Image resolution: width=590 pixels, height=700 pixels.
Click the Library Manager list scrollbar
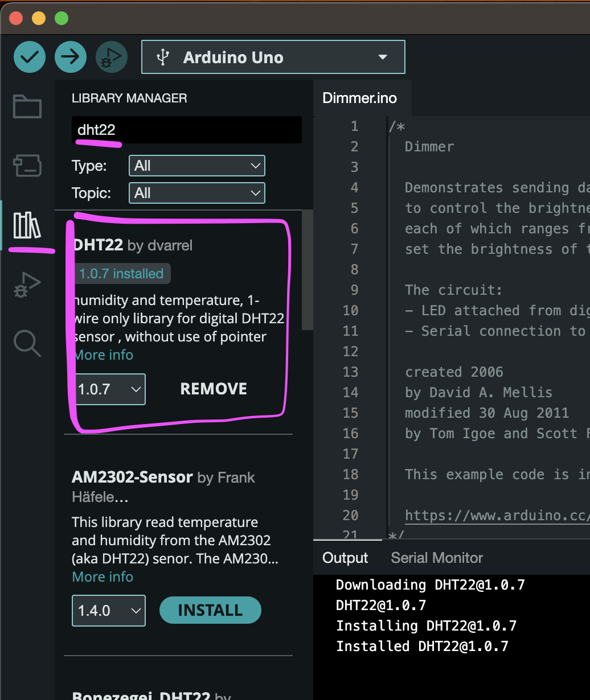tap(308, 270)
